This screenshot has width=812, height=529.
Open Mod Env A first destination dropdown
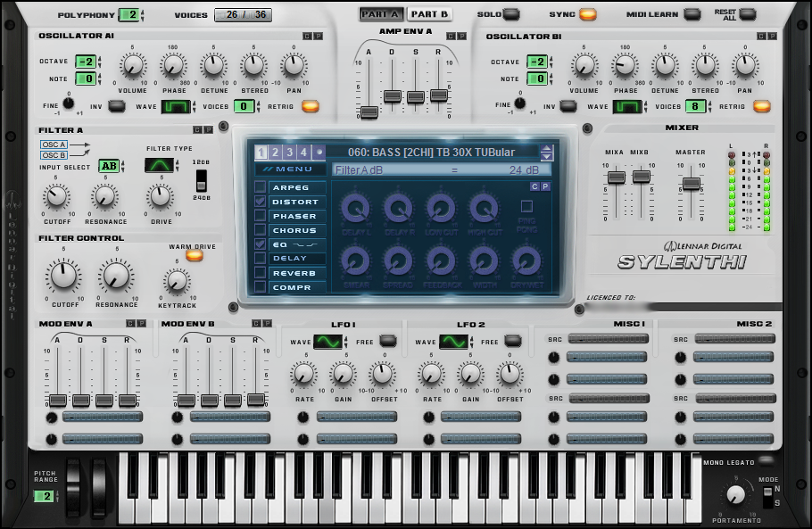103,417
